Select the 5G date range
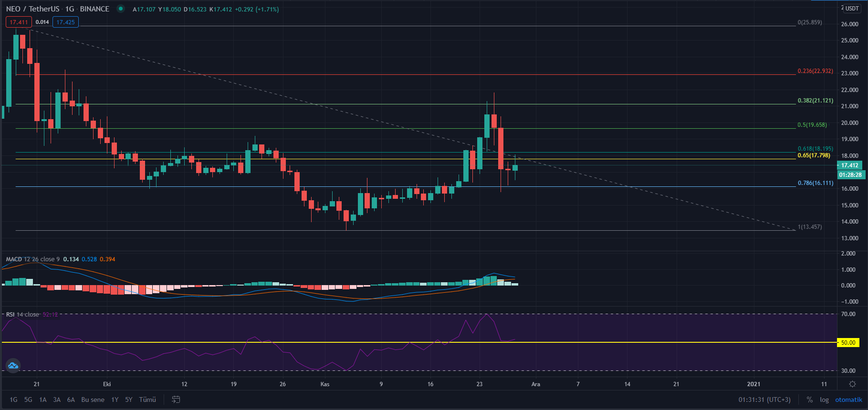The image size is (868, 410). pyautogui.click(x=28, y=400)
